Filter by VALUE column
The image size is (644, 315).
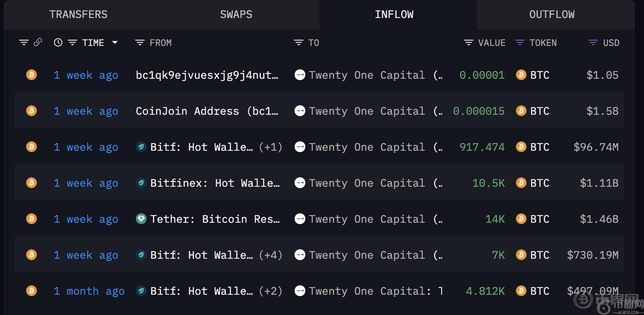tap(469, 42)
